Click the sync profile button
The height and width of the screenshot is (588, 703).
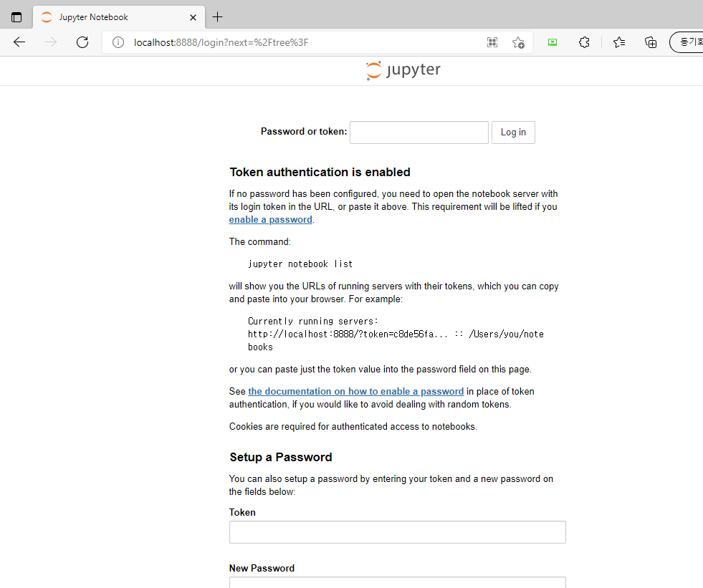point(687,42)
